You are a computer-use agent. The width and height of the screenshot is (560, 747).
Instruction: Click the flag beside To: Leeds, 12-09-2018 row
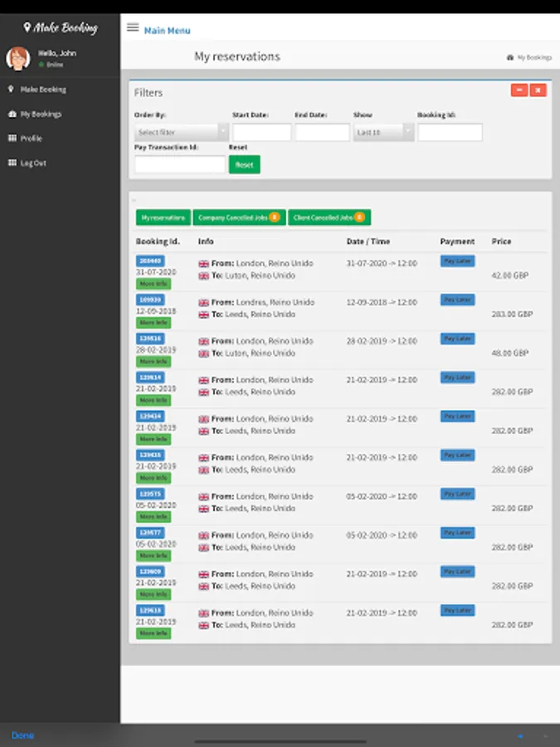[204, 315]
